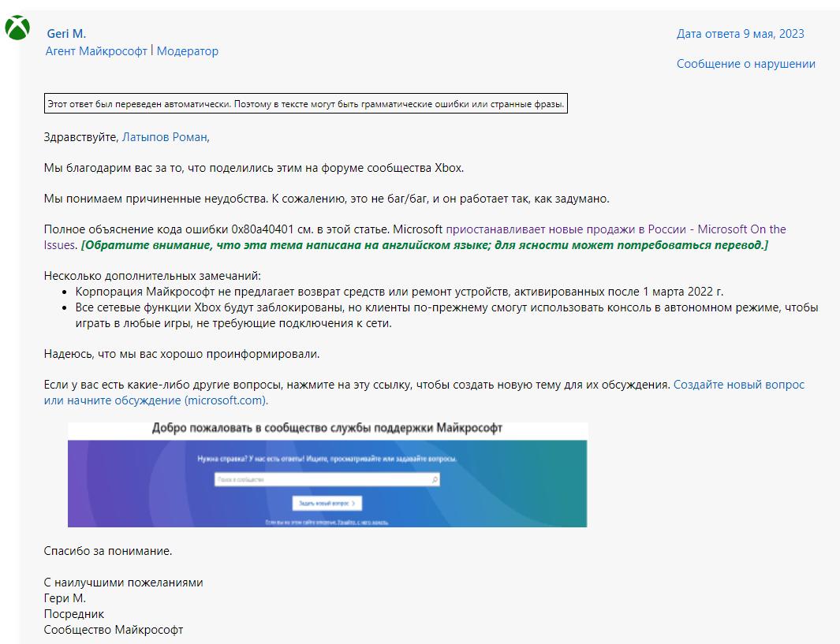This screenshot has height=644, width=840.
Task: Click the community search field in the banner
Action: pos(322,479)
